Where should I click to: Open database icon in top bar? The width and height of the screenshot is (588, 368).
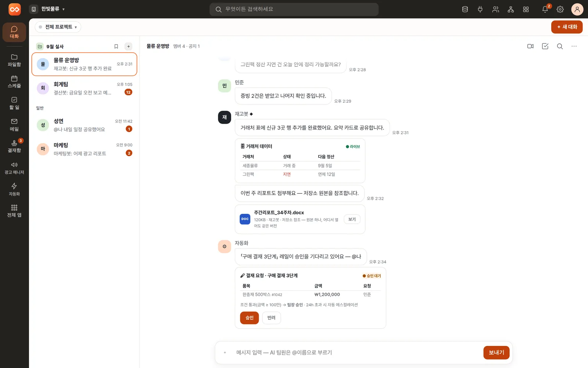tap(465, 9)
